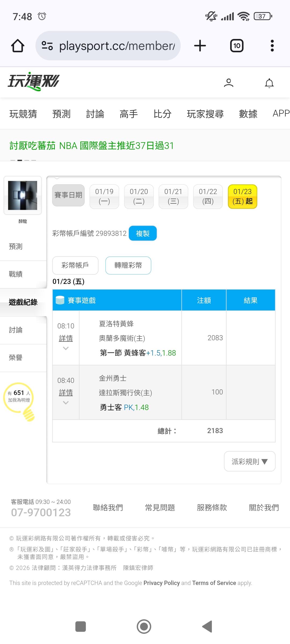Tap the notification bell icon
Viewport: 290px width, 644px height.
coord(269,83)
